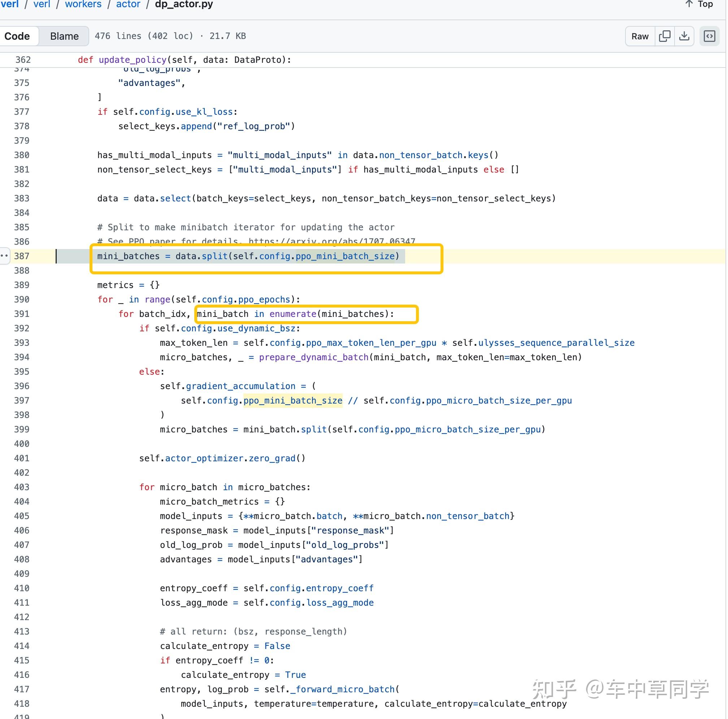The image size is (728, 719).
Task: Select line number 414
Action: point(22,646)
